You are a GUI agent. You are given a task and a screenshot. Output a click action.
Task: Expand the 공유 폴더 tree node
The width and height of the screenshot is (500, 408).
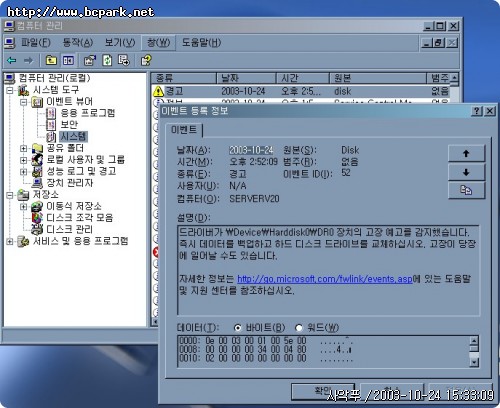point(23,148)
